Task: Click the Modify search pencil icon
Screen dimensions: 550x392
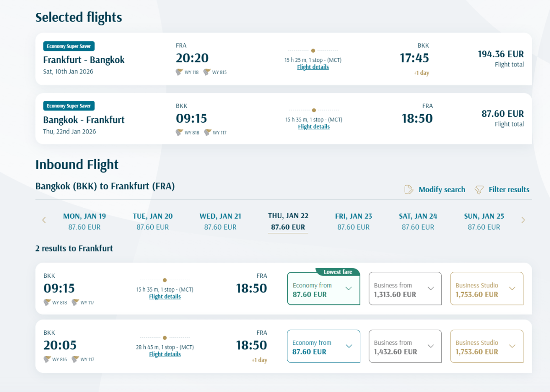Action: 409,190
